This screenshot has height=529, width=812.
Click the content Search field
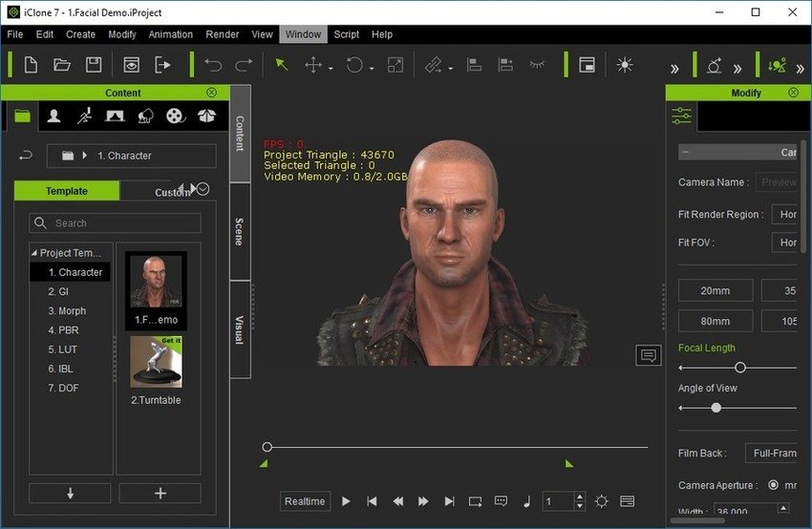click(x=115, y=223)
